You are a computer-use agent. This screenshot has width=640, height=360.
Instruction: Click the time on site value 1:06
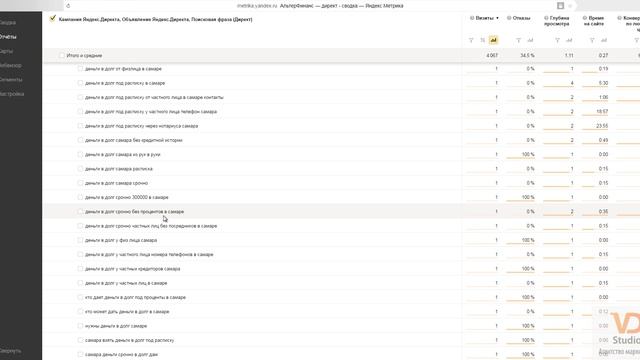(x=603, y=97)
